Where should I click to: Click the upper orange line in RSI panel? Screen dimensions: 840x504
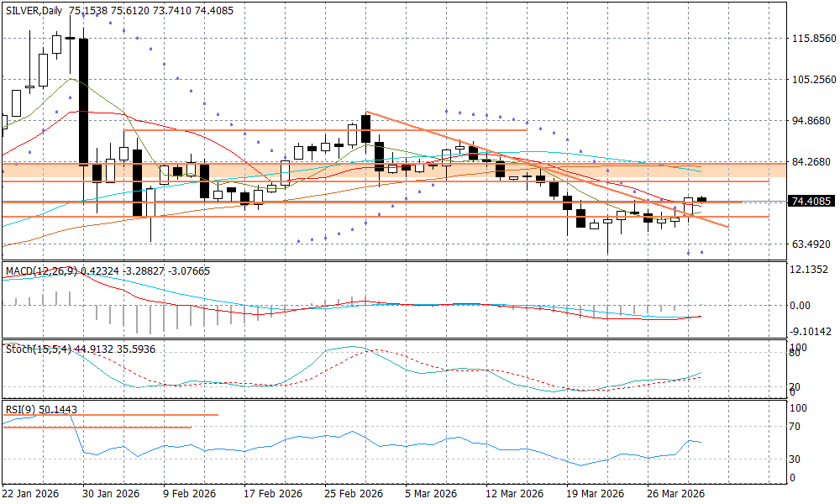(x=109, y=415)
